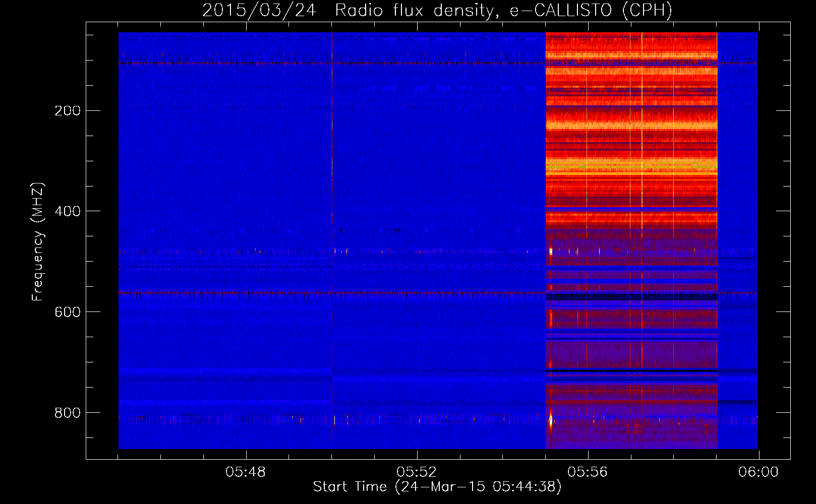816x504 pixels.
Task: Click the 600 frequency tick label
Action: [68, 312]
